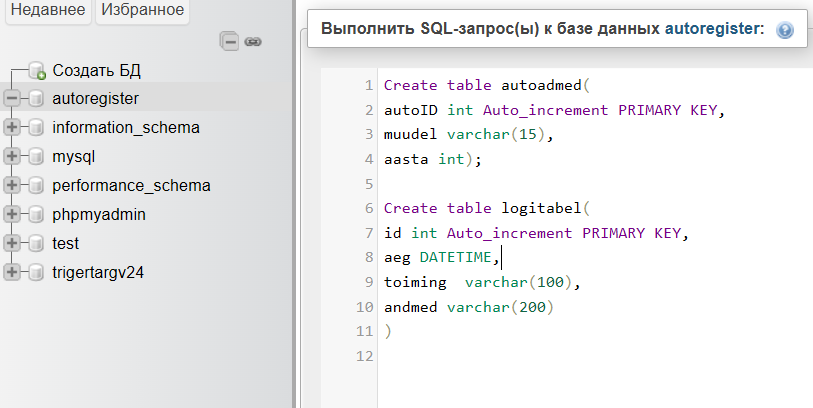Click the information_schema database icon

pyautogui.click(x=35, y=128)
